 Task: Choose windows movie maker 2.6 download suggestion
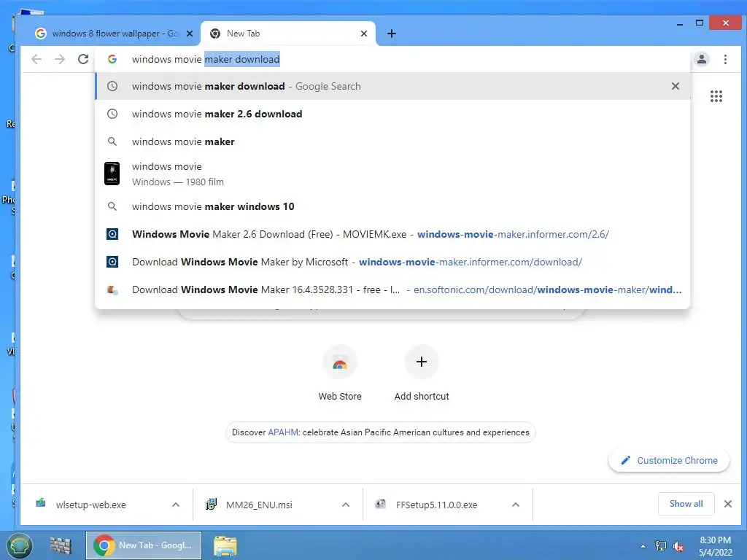(392, 114)
